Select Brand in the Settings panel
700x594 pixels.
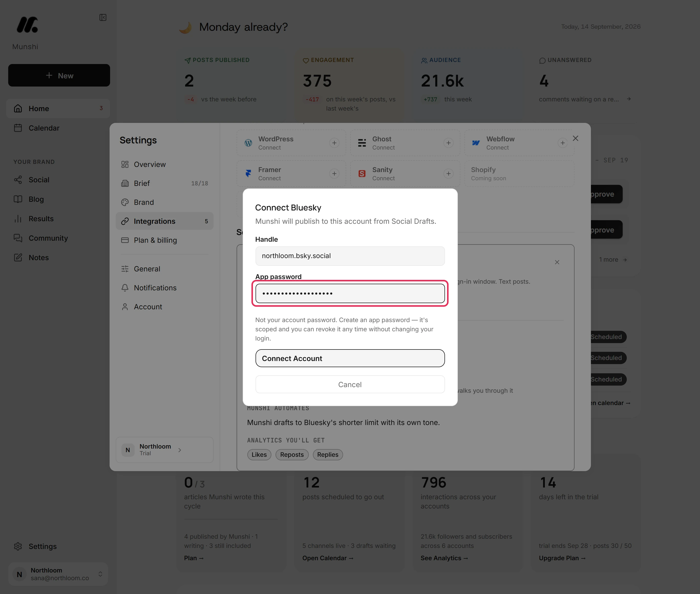click(x=165, y=202)
